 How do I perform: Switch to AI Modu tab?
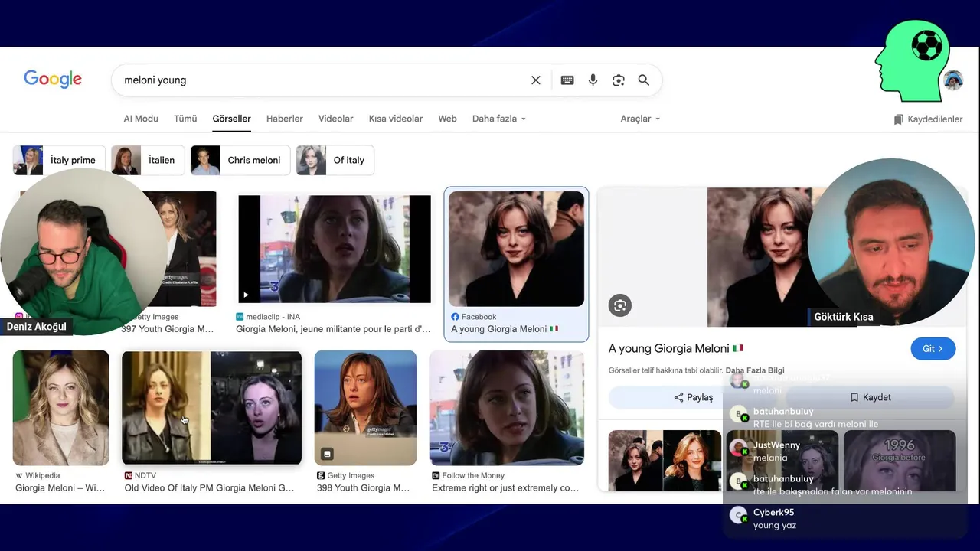(x=141, y=119)
